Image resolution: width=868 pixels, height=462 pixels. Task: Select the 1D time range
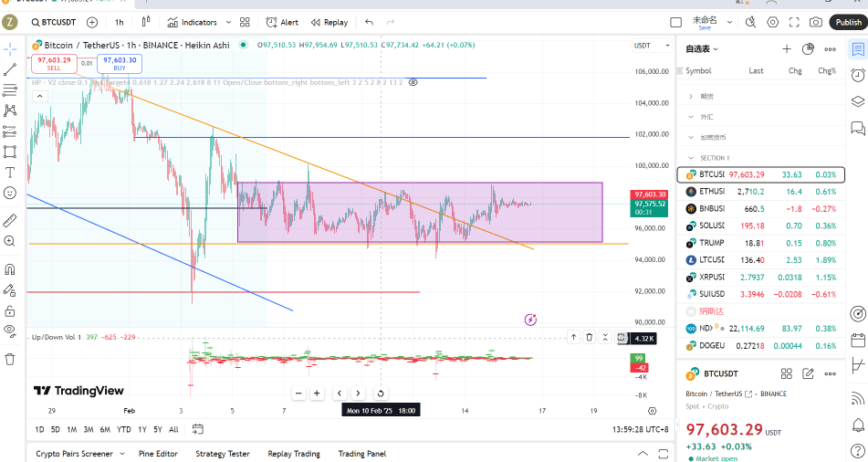[x=39, y=429]
